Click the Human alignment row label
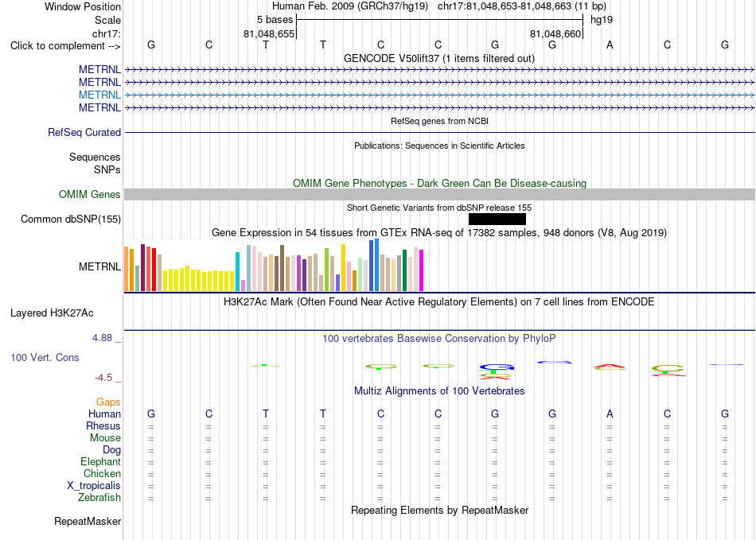756x540 pixels. (x=104, y=414)
